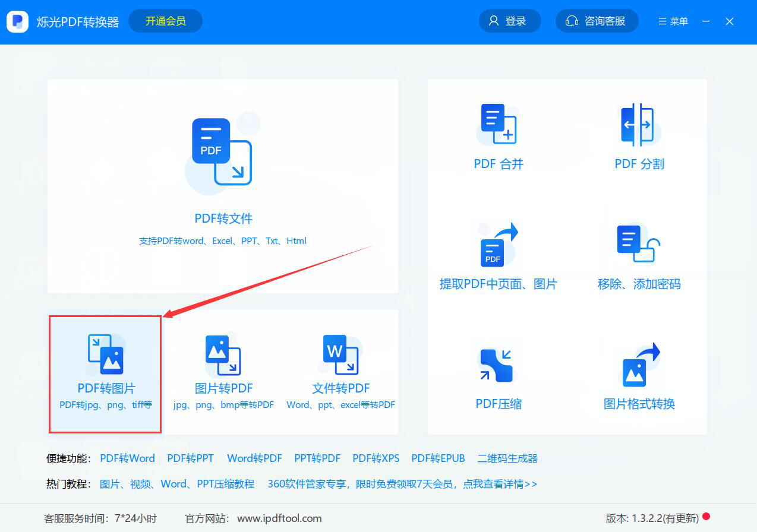Click the user icon in 登录 button
757x532 pixels.
coord(494,21)
